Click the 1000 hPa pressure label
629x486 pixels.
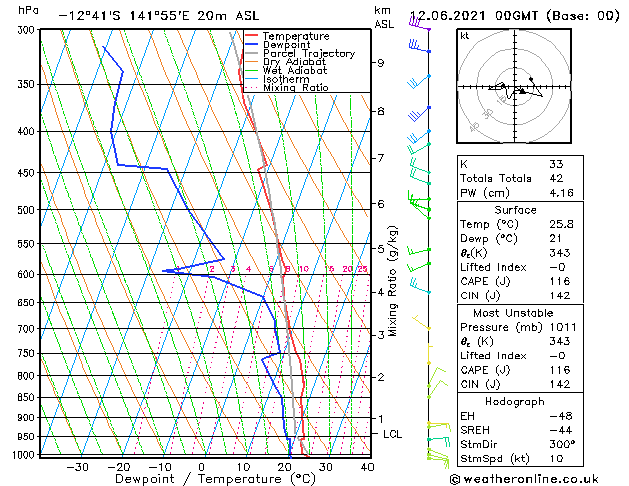click(x=25, y=455)
